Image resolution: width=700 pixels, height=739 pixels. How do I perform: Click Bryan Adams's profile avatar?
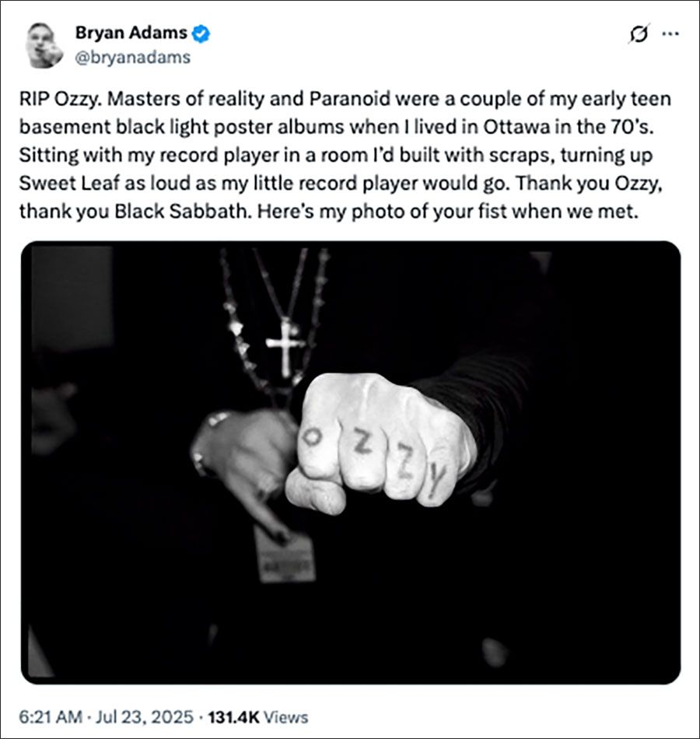pyautogui.click(x=46, y=44)
